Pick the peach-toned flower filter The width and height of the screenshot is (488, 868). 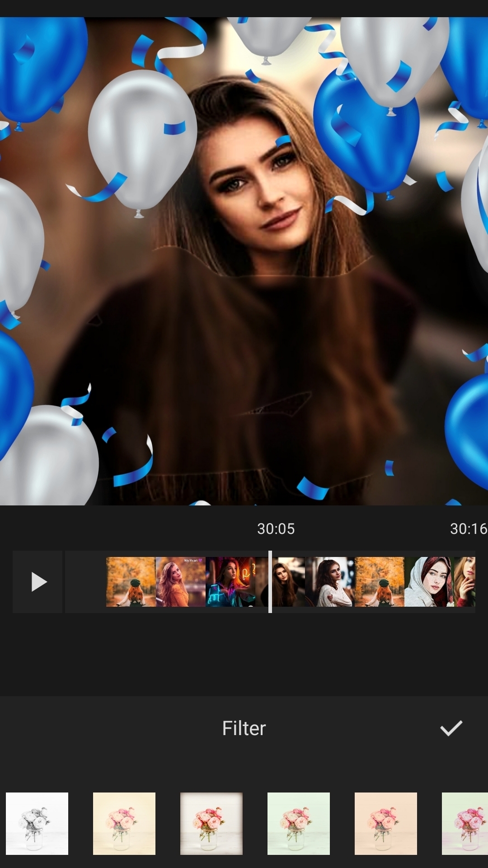point(386,823)
